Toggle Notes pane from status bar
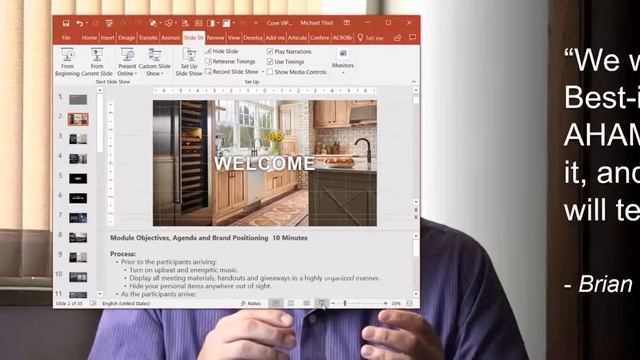This screenshot has width=640, height=360. [251, 304]
